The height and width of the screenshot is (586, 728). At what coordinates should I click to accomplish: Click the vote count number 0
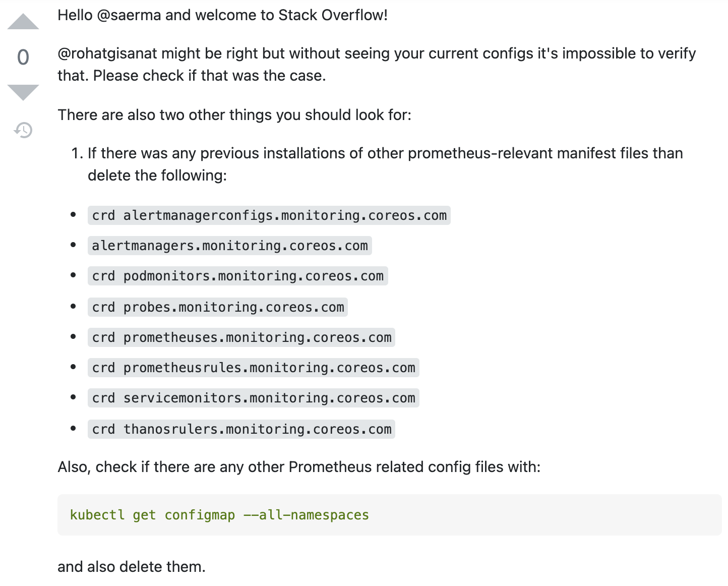click(x=23, y=57)
